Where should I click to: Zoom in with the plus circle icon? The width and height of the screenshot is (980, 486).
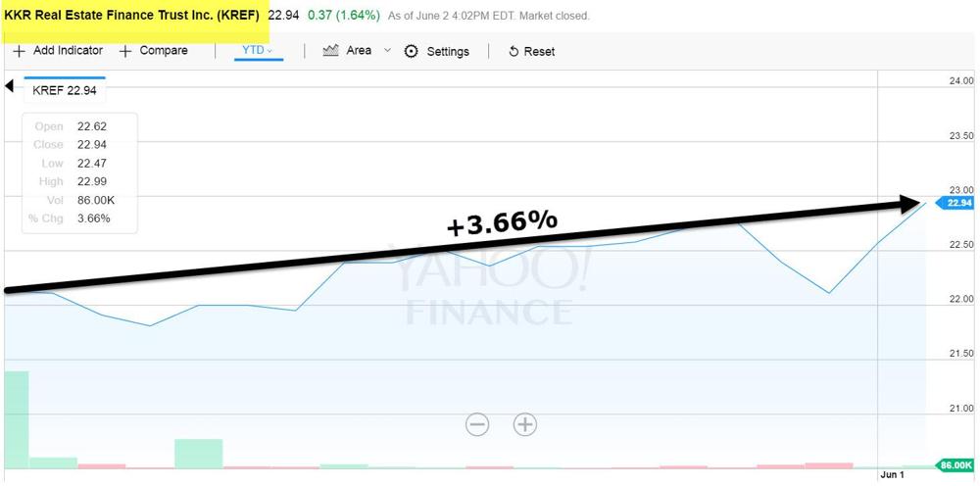(x=525, y=425)
